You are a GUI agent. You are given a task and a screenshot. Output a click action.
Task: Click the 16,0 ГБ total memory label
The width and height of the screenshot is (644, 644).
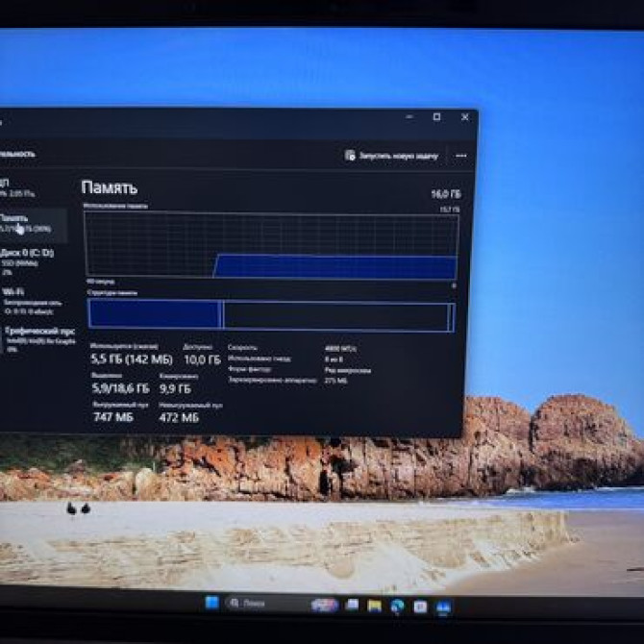coord(446,194)
